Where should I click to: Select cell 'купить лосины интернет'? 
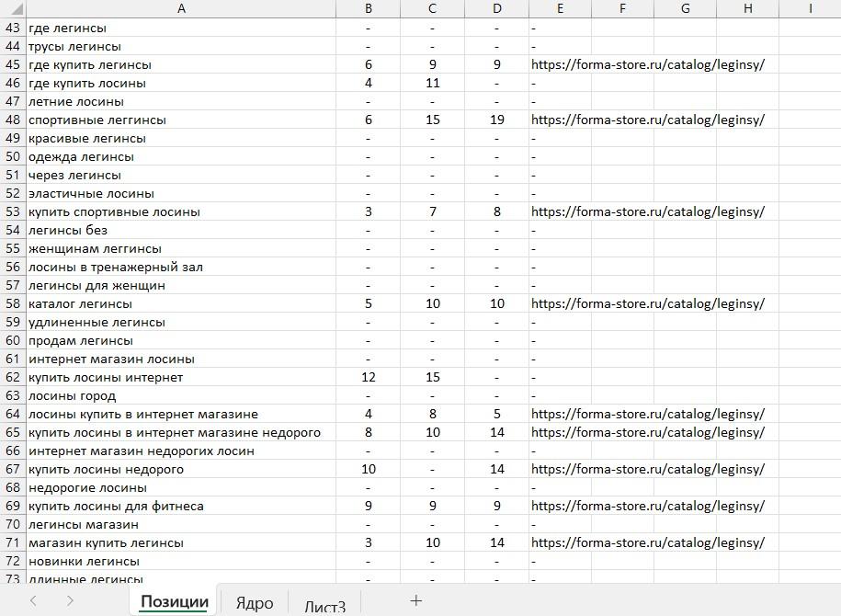click(181, 377)
